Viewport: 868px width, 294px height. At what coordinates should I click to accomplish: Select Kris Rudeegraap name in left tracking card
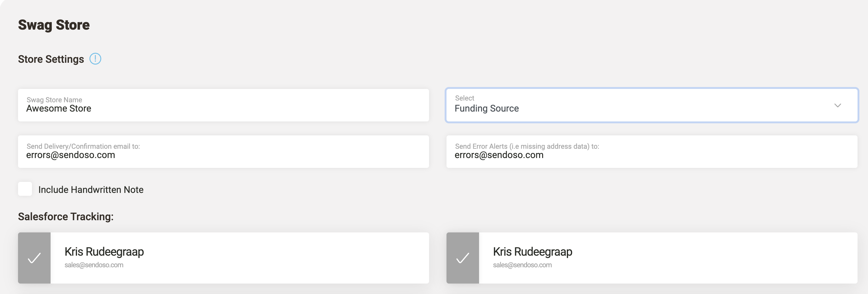coord(104,252)
